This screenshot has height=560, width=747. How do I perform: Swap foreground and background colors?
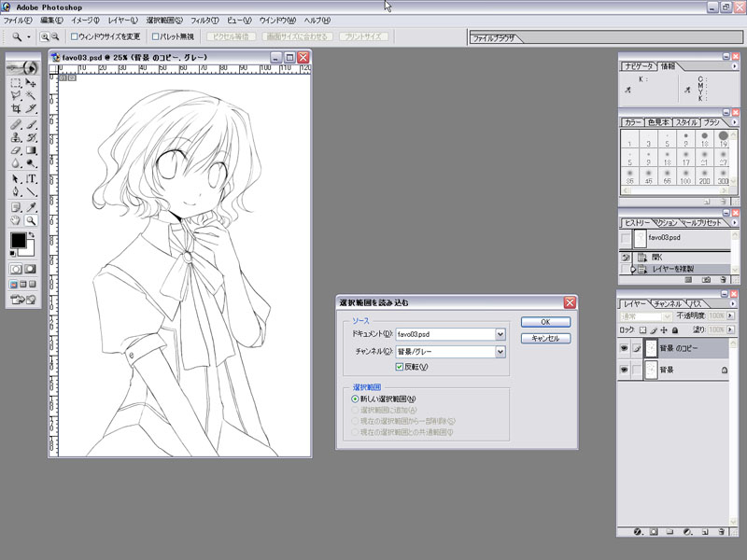pyautogui.click(x=32, y=235)
